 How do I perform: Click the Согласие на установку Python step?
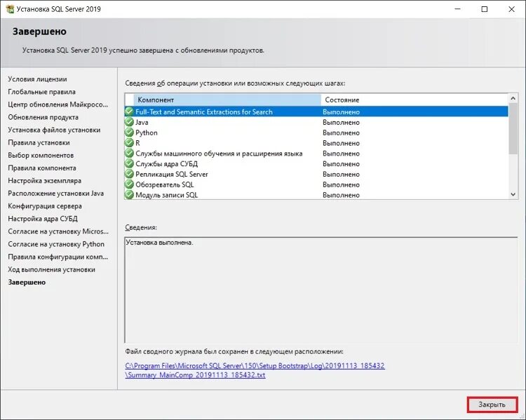[x=56, y=244]
